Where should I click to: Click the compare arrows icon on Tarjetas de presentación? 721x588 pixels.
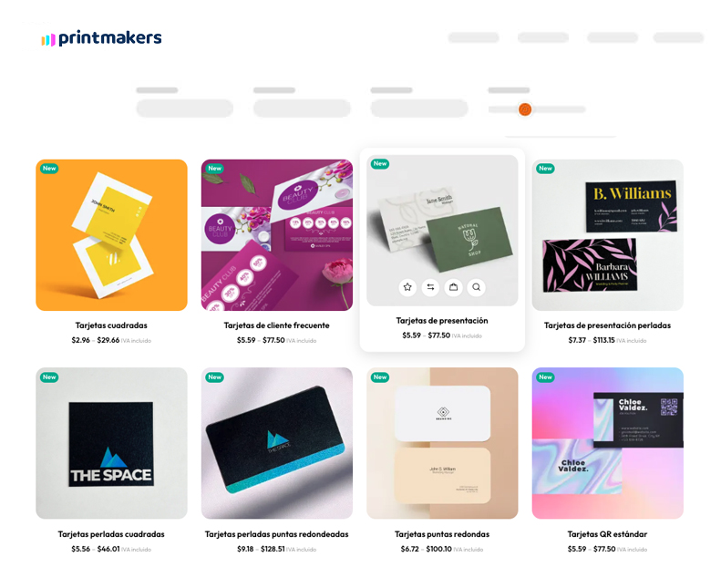tap(430, 287)
